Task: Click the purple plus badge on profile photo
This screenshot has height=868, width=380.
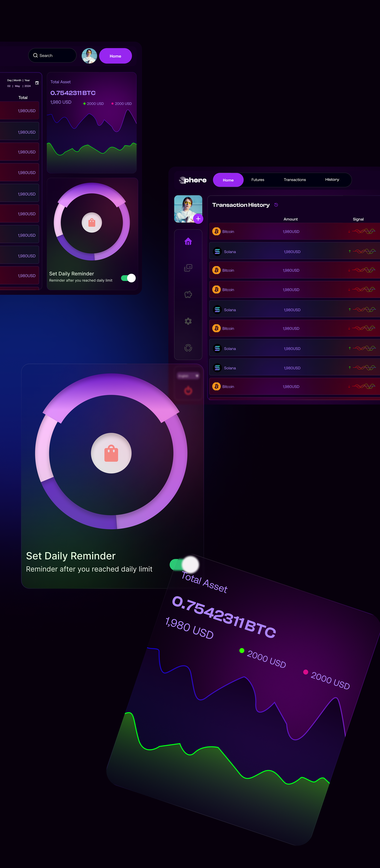Action: coord(198,219)
